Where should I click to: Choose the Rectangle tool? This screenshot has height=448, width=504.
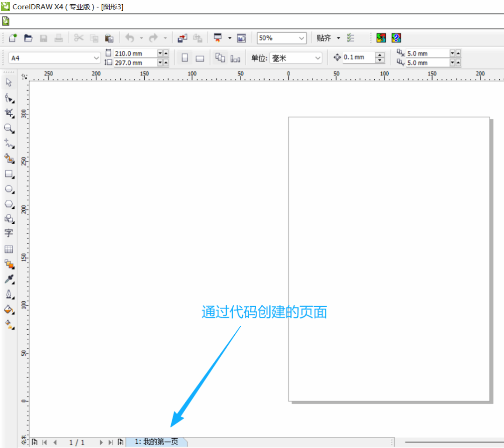coord(9,174)
